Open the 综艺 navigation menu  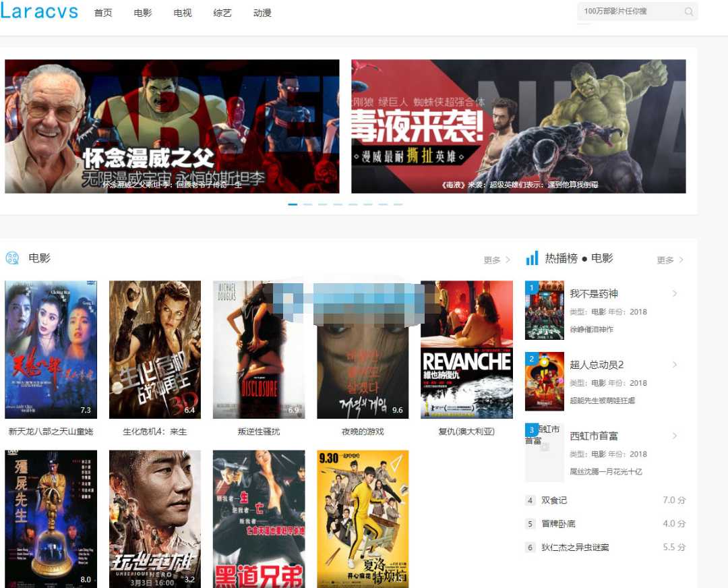(x=222, y=13)
